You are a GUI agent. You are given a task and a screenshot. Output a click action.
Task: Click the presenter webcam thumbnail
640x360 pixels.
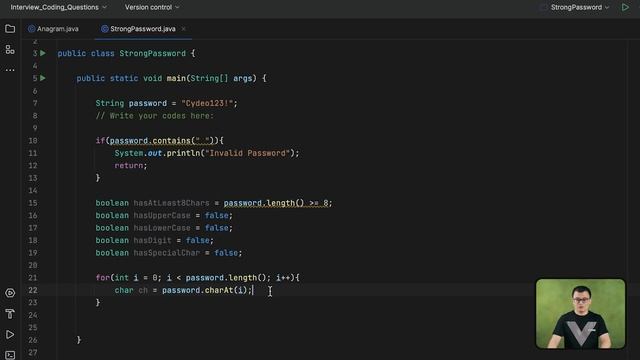coord(580,314)
